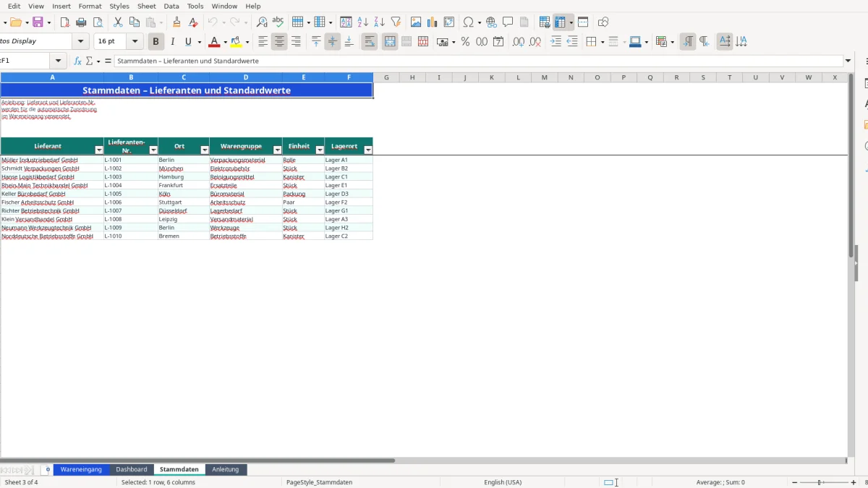Toggle Merge and Center Cells

(x=390, y=42)
